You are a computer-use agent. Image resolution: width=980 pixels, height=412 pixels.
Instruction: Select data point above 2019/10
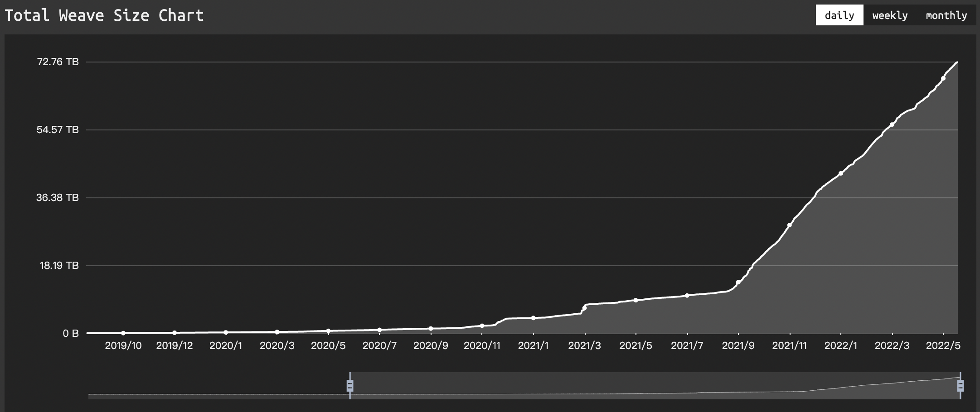pos(123,333)
